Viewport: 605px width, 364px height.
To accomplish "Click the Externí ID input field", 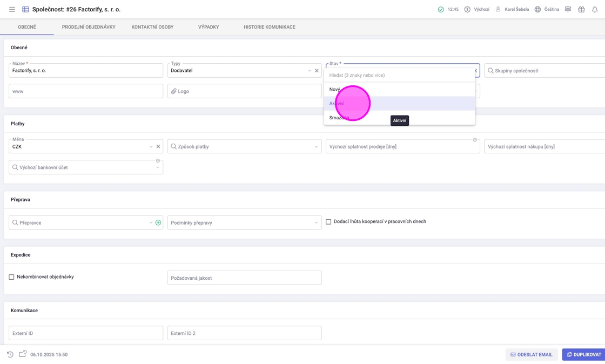I will point(86,333).
